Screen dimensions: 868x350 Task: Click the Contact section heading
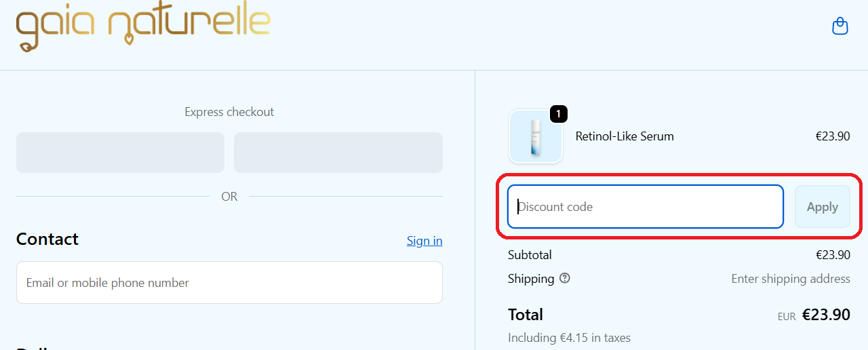[x=47, y=239]
